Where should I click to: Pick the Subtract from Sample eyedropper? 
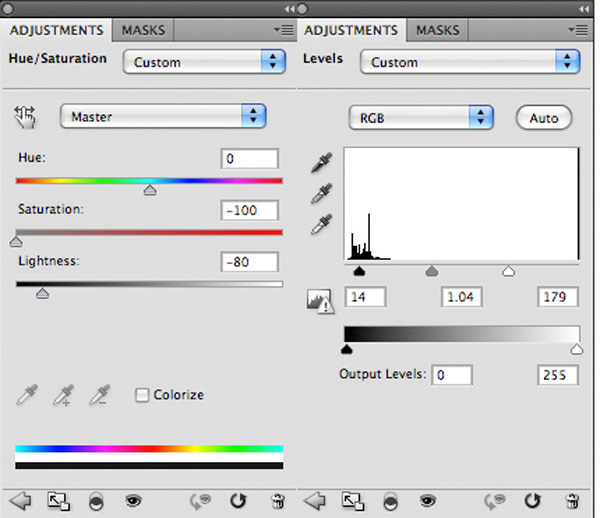point(99,395)
